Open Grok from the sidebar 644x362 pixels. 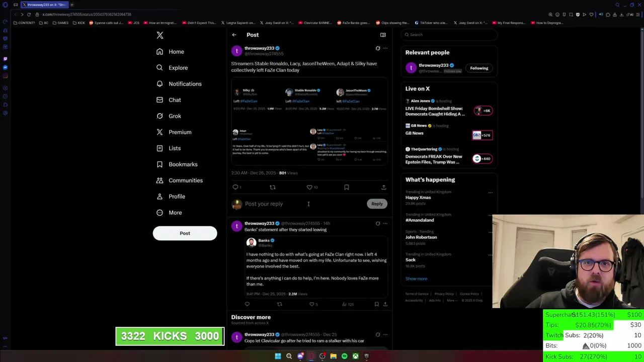coord(169,116)
